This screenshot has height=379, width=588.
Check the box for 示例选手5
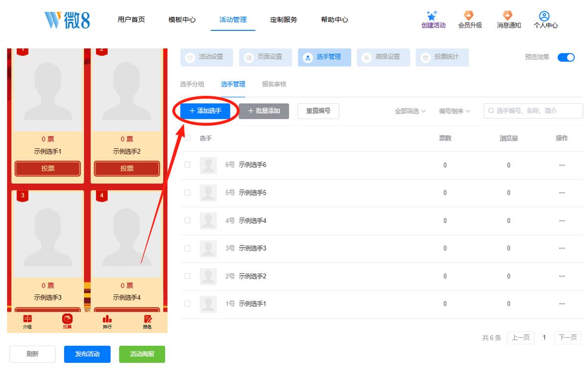tap(187, 192)
